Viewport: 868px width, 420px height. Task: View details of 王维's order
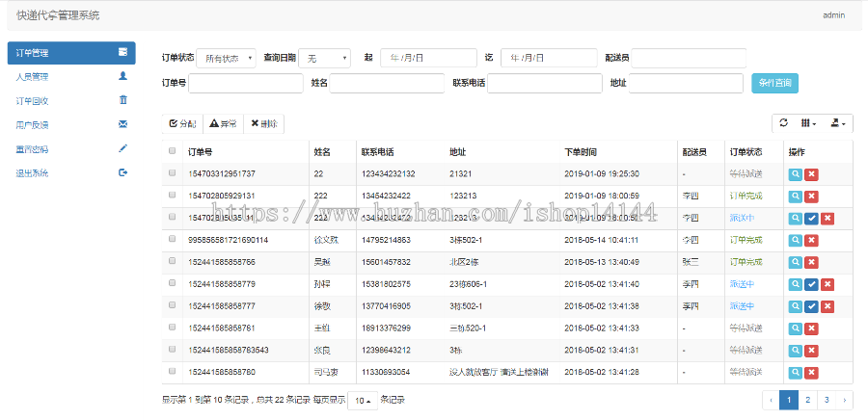[795, 328]
